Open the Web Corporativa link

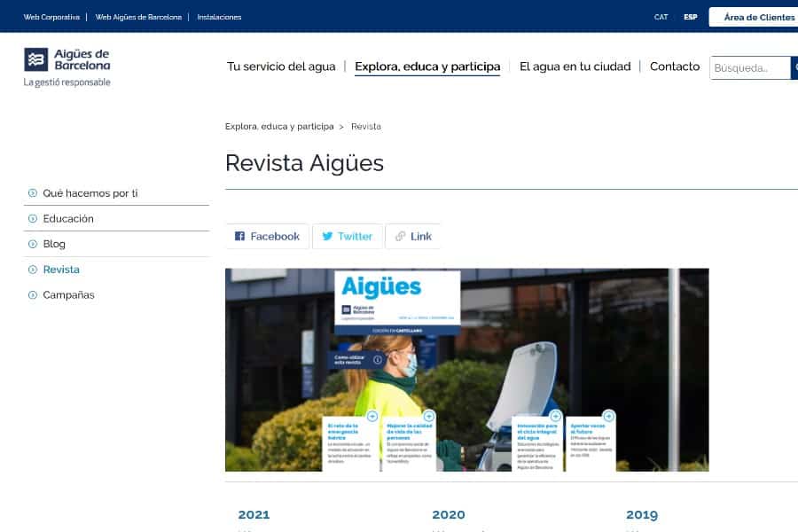(x=51, y=17)
